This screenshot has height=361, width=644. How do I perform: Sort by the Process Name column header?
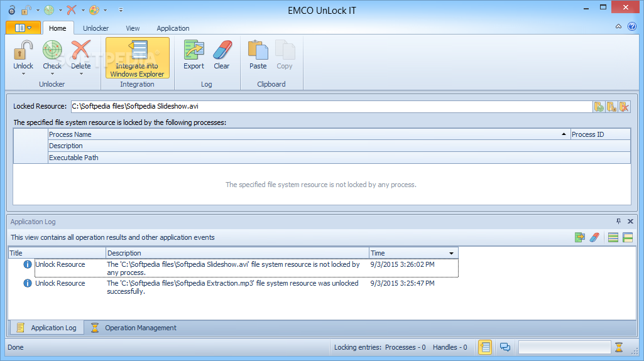pyautogui.click(x=309, y=134)
